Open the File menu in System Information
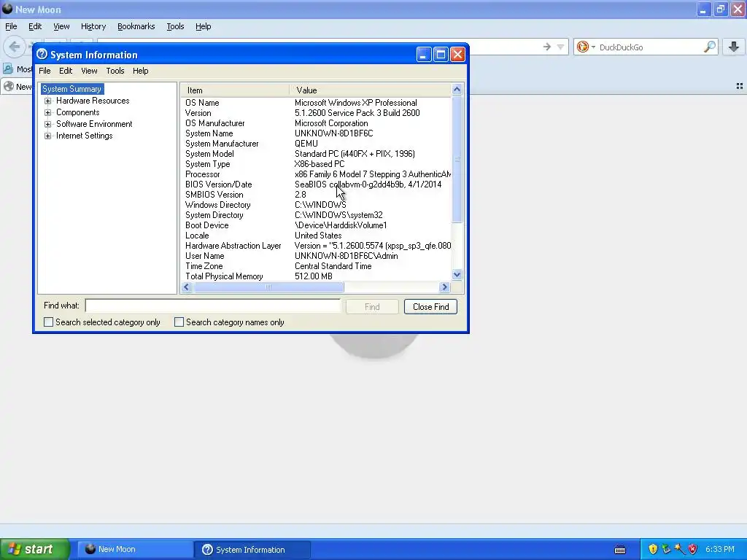The height and width of the screenshot is (560, 747). point(44,71)
